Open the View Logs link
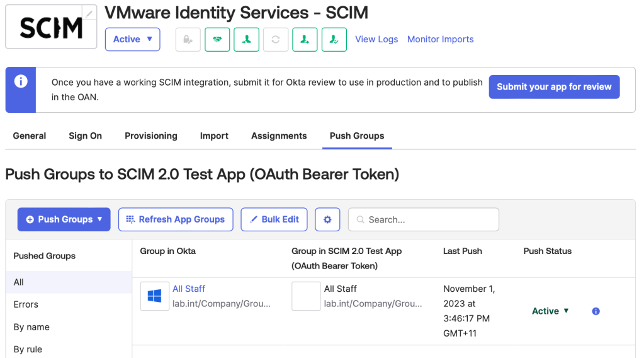This screenshot has height=358, width=644. click(x=376, y=39)
